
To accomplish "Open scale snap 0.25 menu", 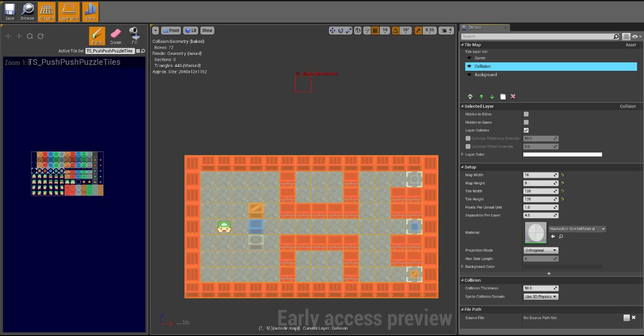I will pos(430,30).
